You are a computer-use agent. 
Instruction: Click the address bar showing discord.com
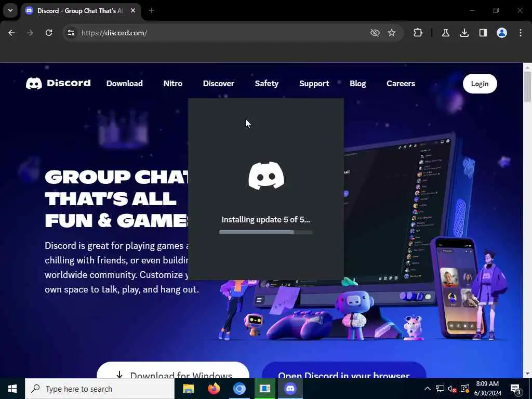217,33
